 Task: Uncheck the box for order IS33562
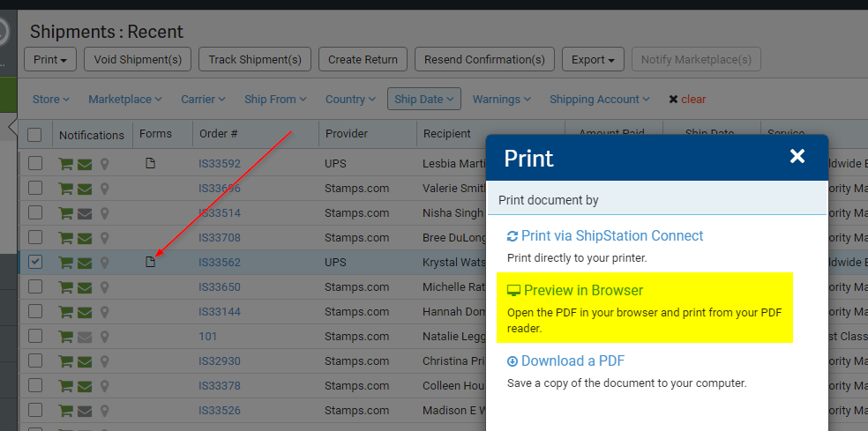pyautogui.click(x=35, y=262)
